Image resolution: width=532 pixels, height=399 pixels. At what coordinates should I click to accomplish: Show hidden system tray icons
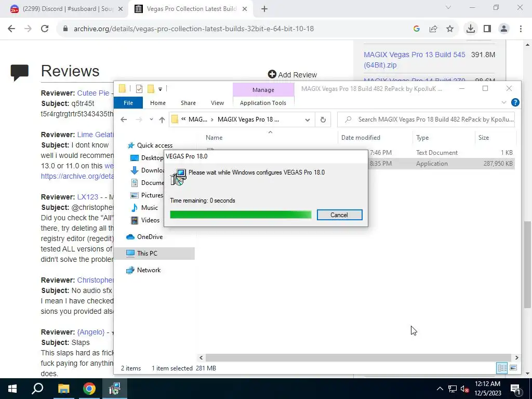point(440,389)
